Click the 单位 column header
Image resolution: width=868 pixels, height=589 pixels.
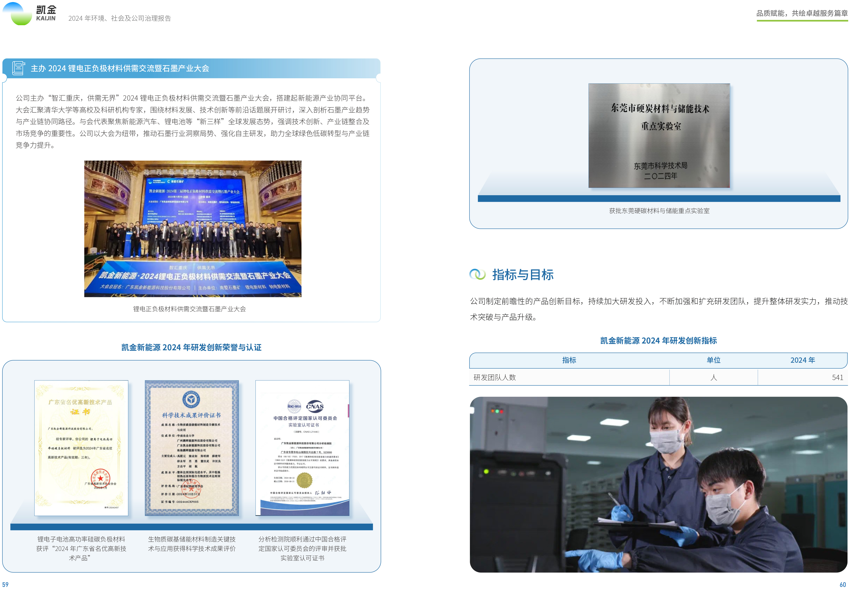point(713,360)
